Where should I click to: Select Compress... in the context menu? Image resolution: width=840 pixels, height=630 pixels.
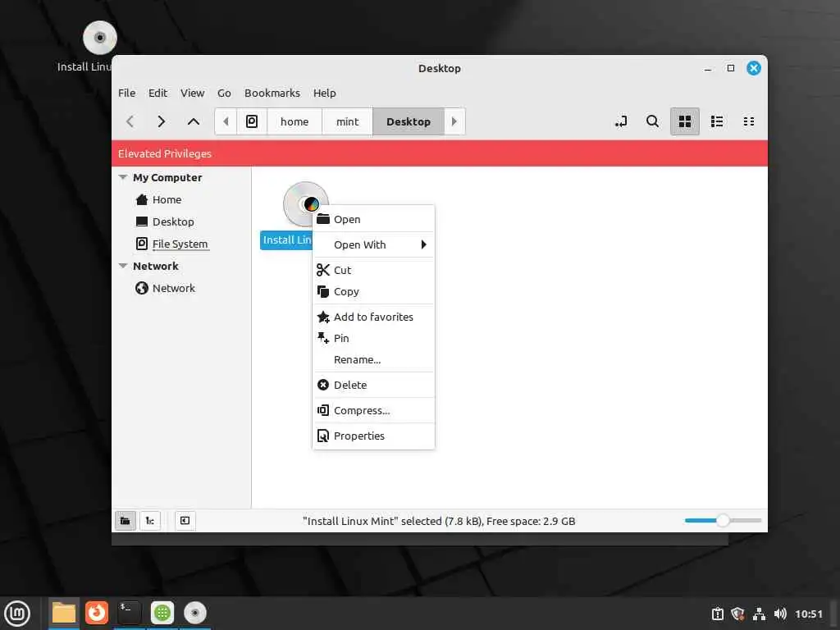[373, 410]
